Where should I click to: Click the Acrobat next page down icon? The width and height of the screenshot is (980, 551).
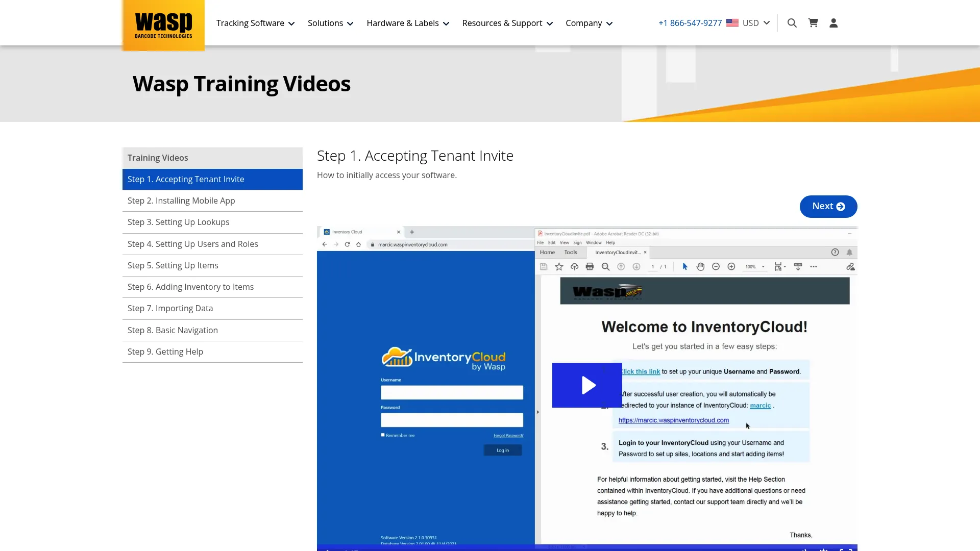click(x=636, y=266)
